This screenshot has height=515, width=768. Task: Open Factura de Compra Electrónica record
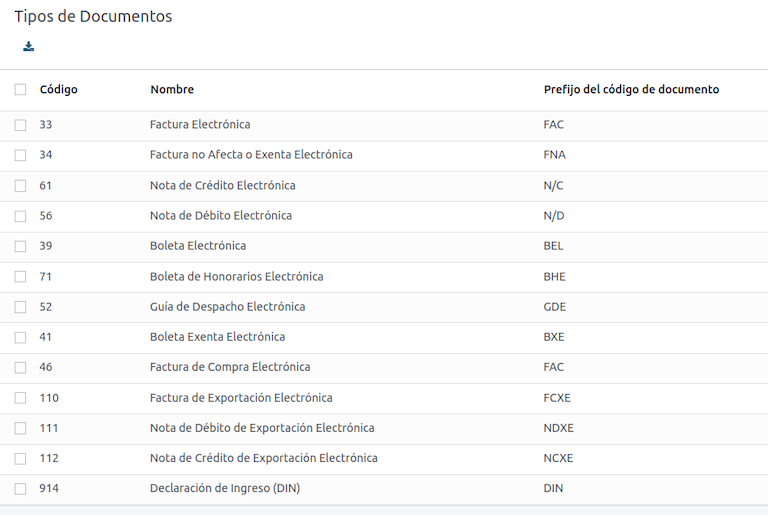click(230, 367)
